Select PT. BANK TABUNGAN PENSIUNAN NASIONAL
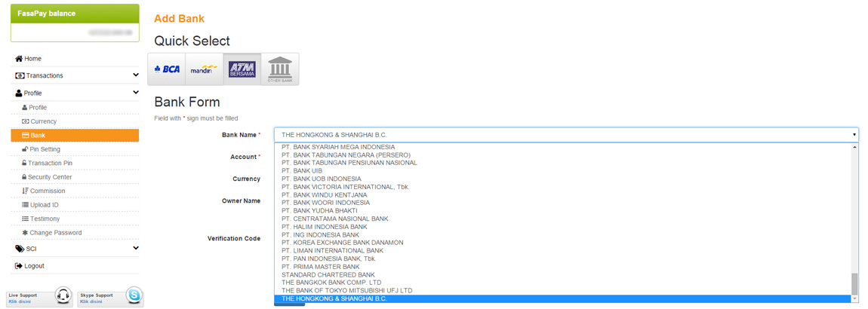 tap(562, 163)
